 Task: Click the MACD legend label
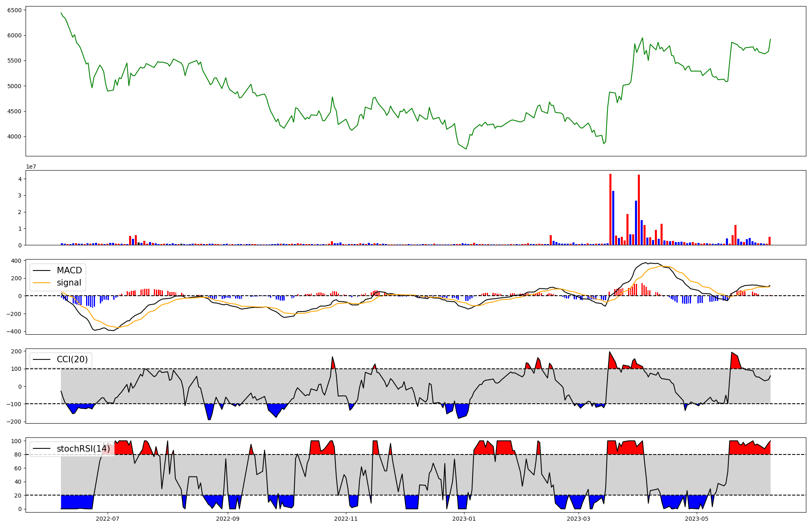[x=69, y=270]
